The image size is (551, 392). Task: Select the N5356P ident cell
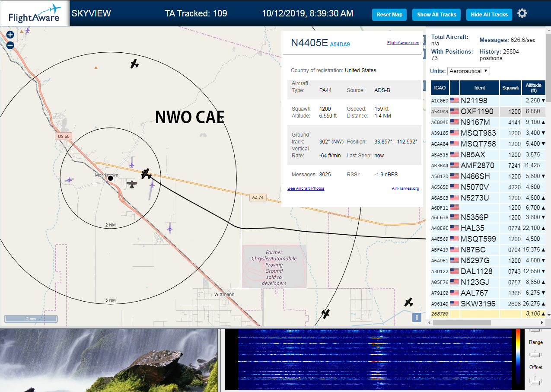pos(480,217)
